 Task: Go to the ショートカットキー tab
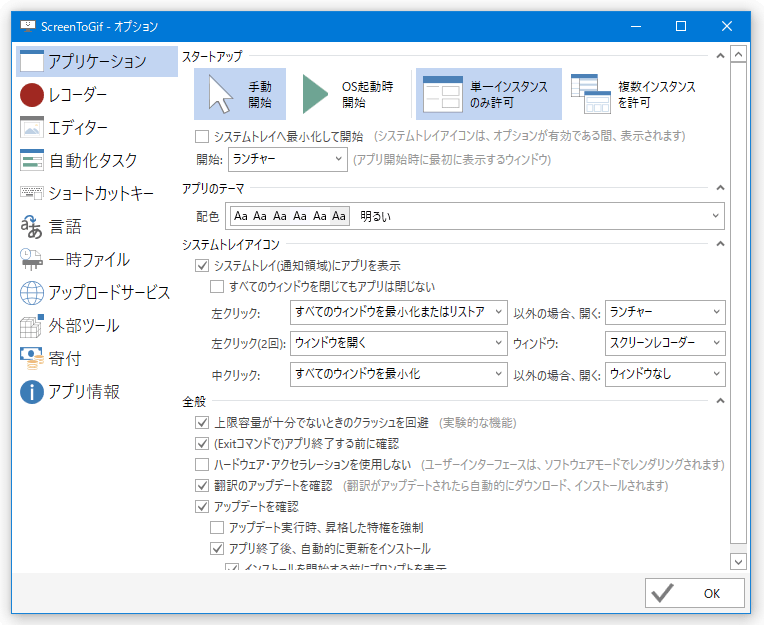(97, 193)
